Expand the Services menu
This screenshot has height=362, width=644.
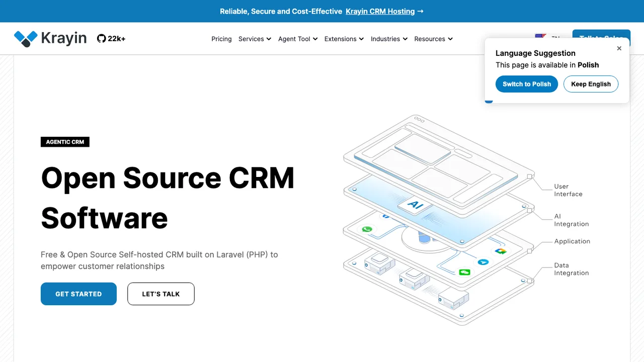tap(255, 39)
